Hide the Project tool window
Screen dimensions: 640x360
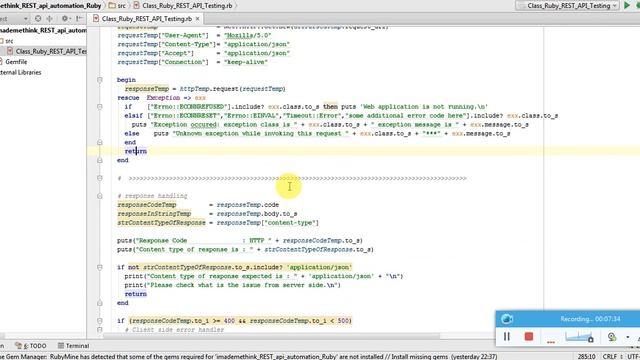click(79, 19)
